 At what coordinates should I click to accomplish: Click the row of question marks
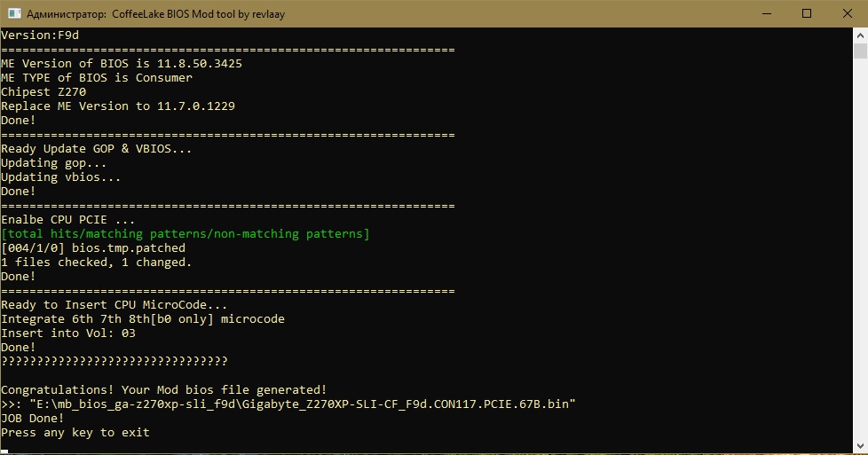click(x=114, y=361)
